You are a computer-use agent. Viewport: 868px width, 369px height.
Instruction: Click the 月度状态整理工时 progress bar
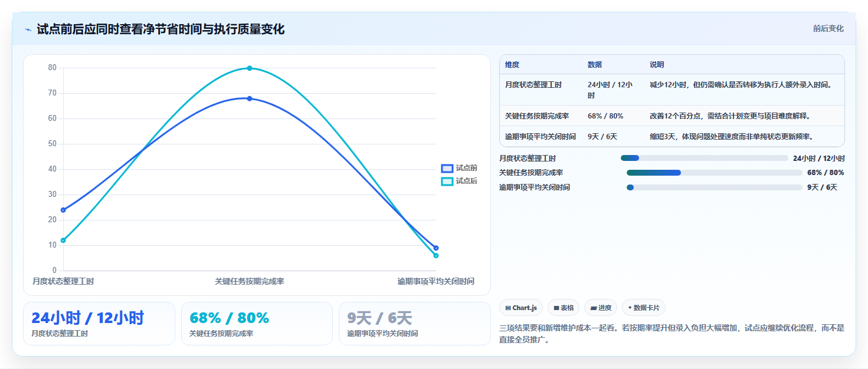(705, 158)
